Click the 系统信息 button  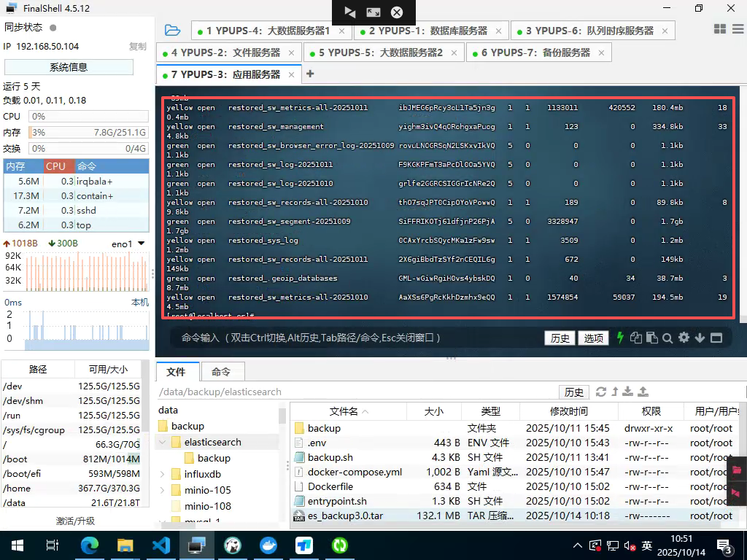click(x=69, y=67)
